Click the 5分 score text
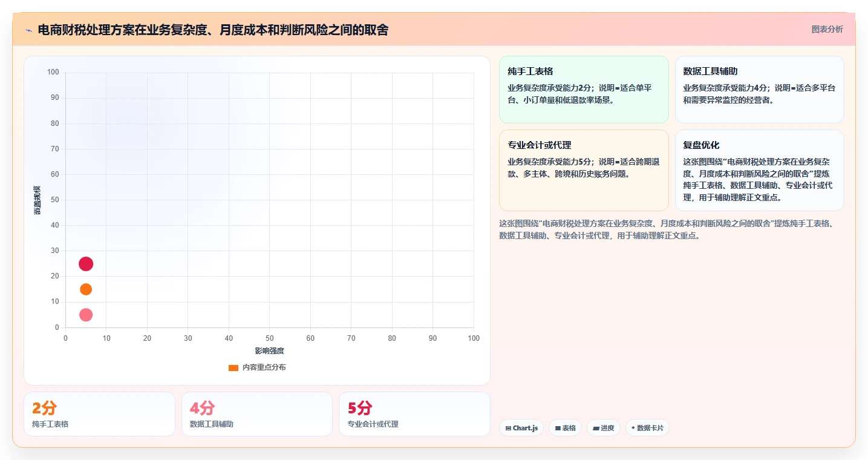 (360, 408)
